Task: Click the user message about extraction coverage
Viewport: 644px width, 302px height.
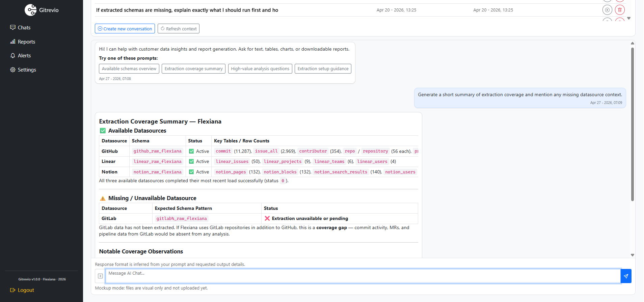Action: point(520,98)
